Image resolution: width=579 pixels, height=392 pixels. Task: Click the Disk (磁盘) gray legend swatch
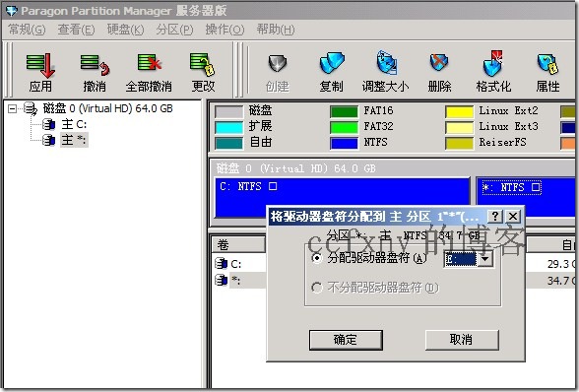(228, 111)
